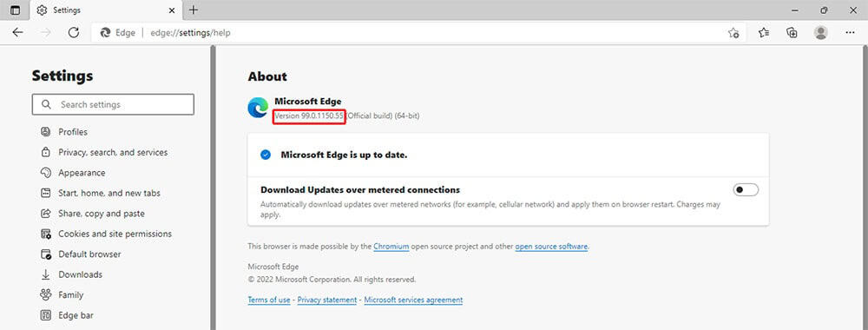Go back with the back arrow
Screen dimensions: 868x330
click(x=17, y=33)
